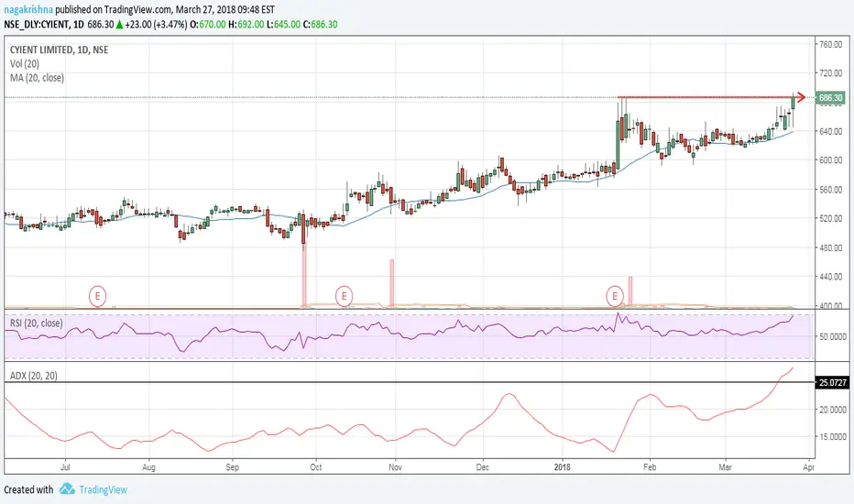The image size is (854, 504).
Task: Select the Vol (20) indicator label
Action: point(25,64)
